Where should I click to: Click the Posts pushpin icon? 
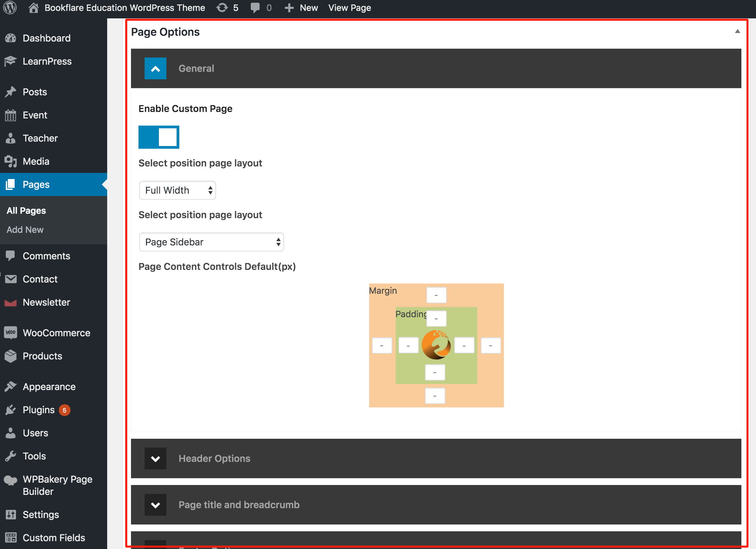tap(11, 92)
